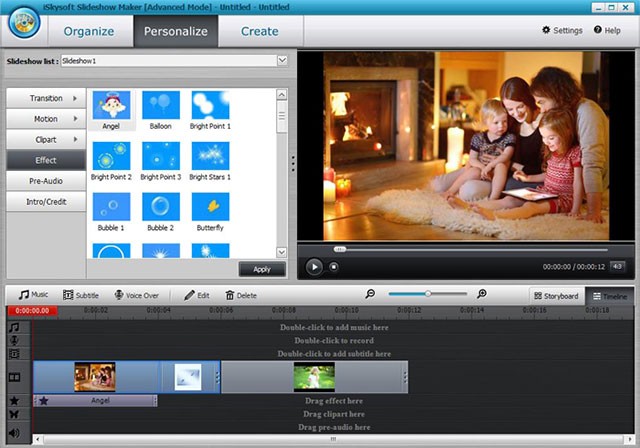Click the pre-audio speaker track icon
Viewport: 640px width, 448px height.
click(x=14, y=432)
